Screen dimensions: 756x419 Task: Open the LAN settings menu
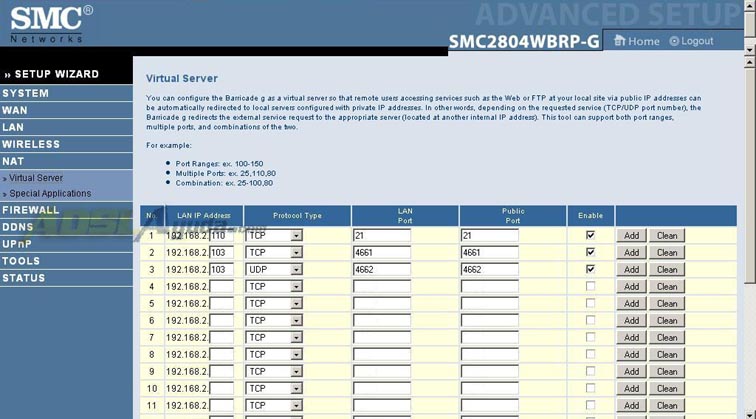pyautogui.click(x=66, y=127)
